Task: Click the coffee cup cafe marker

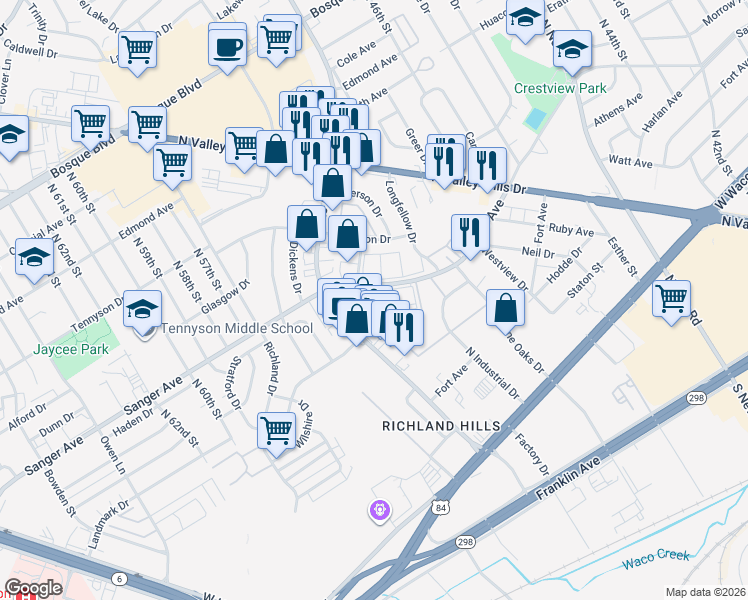Action: point(228,45)
